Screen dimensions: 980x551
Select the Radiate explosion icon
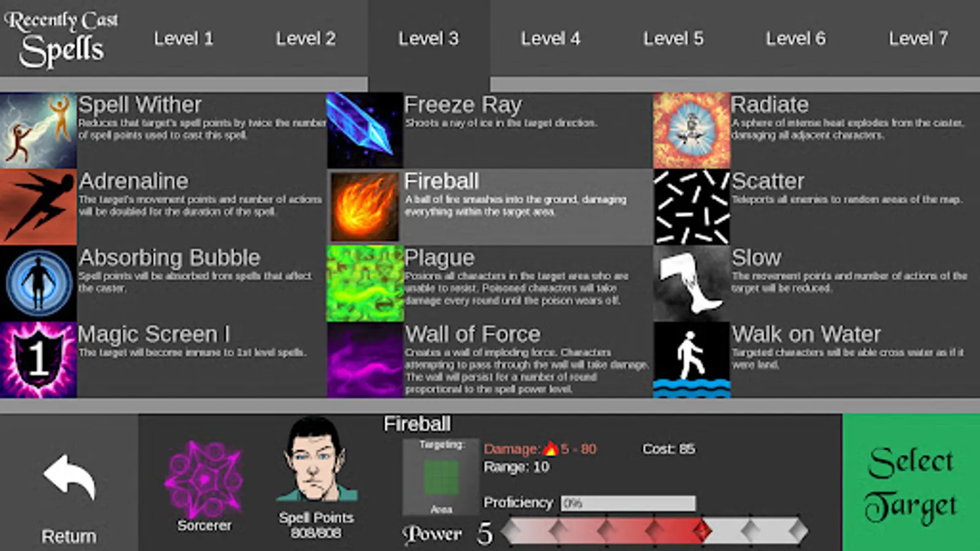coord(692,130)
